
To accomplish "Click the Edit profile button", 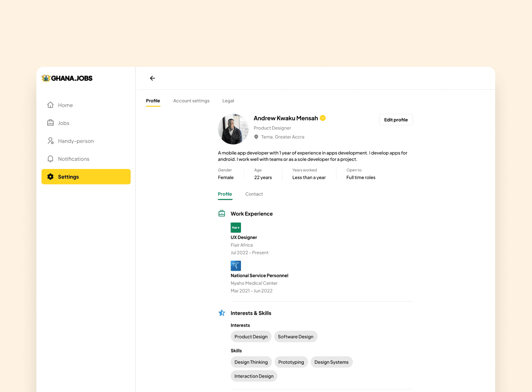I will pos(396,119).
